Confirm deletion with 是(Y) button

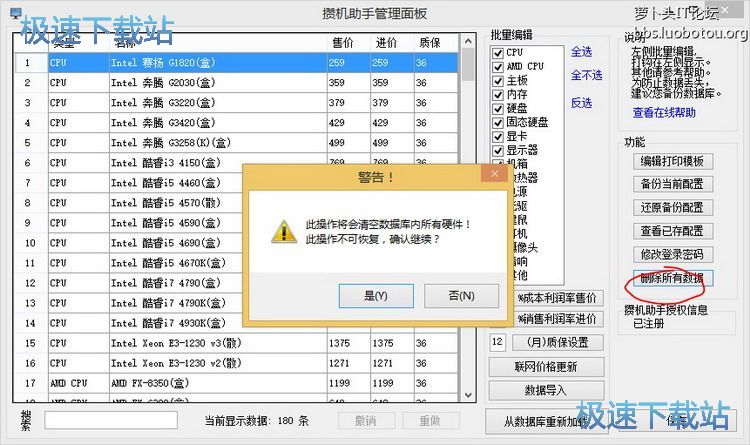pos(376,296)
